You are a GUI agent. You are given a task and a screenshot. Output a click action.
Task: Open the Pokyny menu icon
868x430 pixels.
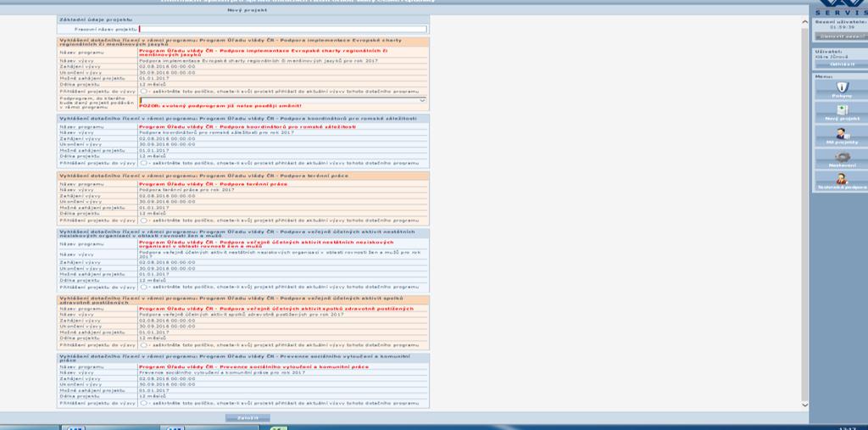click(x=842, y=87)
